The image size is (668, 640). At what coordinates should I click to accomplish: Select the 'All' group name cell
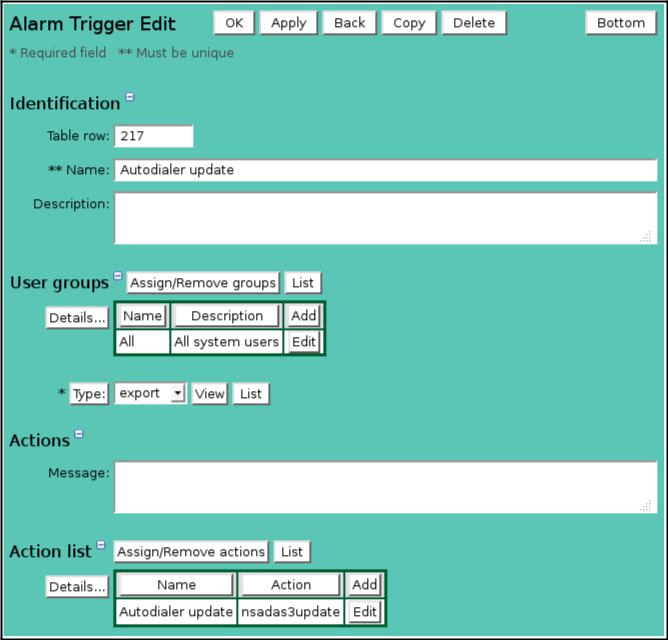142,342
